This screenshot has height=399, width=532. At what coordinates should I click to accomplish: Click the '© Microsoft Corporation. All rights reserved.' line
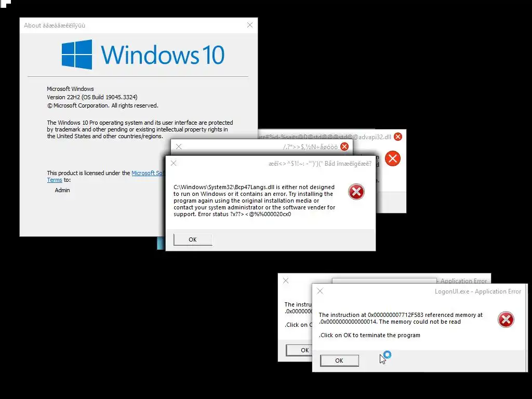102,105
